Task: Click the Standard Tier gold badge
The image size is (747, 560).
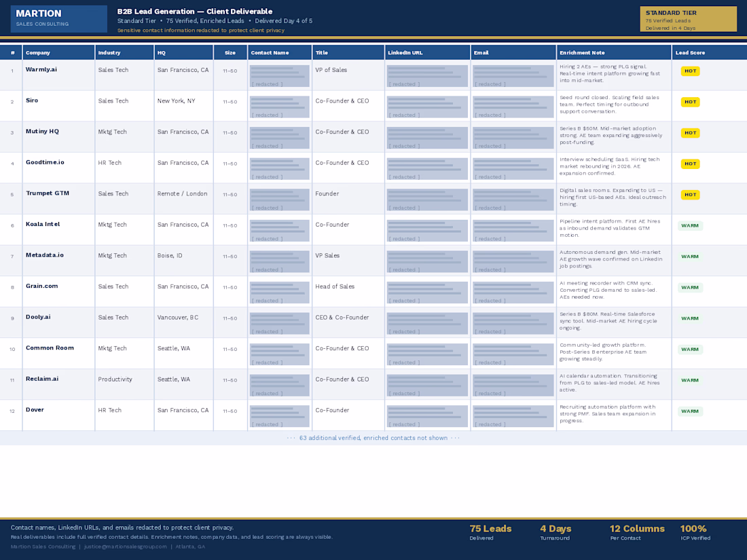Action: coord(689,19)
